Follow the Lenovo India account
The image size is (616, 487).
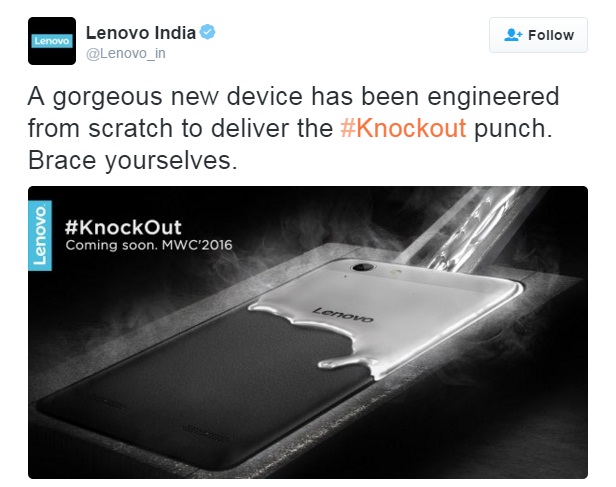(538, 35)
